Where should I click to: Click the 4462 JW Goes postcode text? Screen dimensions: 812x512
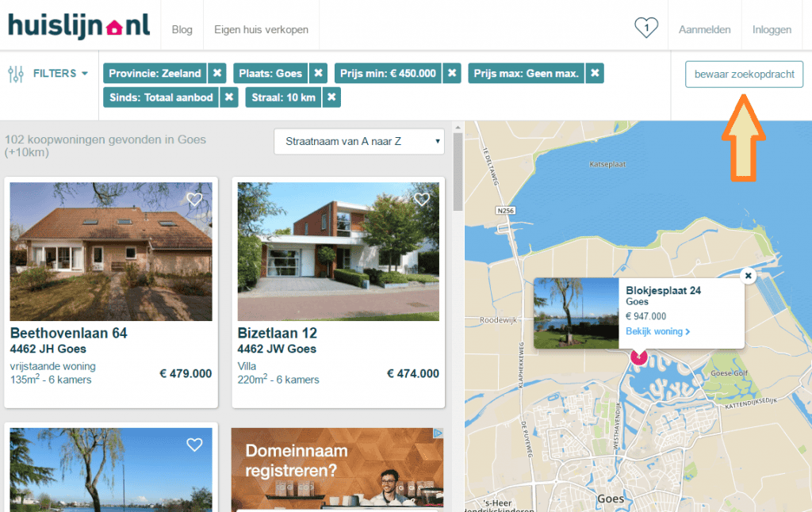[277, 349]
